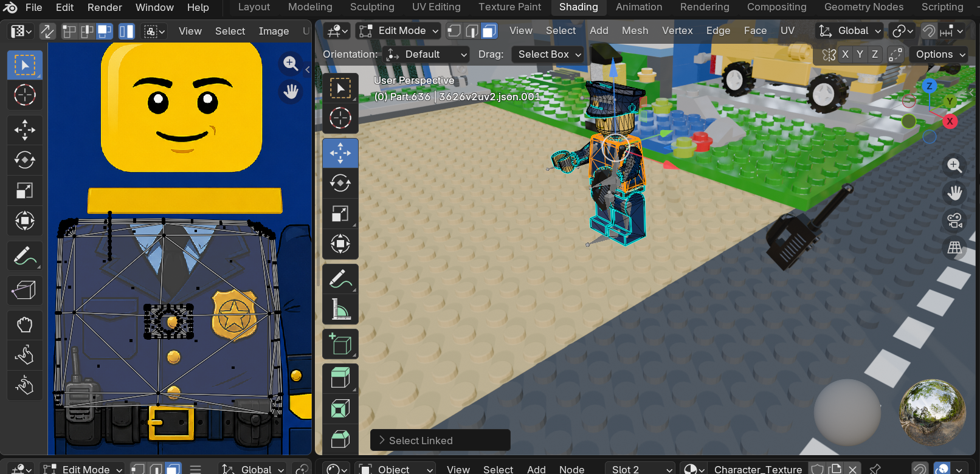Toggle X axis mirror button
Viewport: 980px width, 474px height.
coord(845,54)
